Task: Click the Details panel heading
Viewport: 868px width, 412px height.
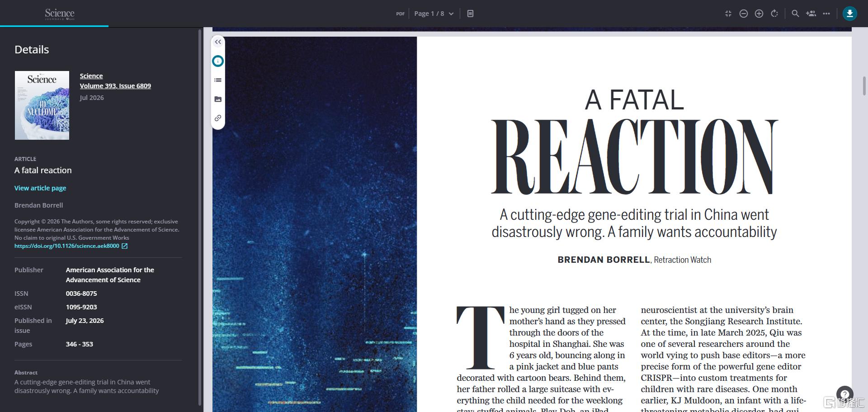Action: tap(32, 50)
